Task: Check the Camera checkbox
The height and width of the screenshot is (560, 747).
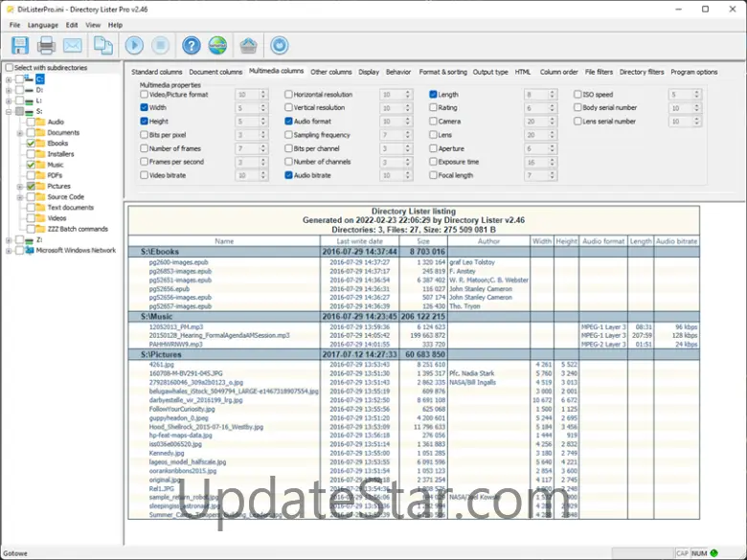Action: pos(433,121)
